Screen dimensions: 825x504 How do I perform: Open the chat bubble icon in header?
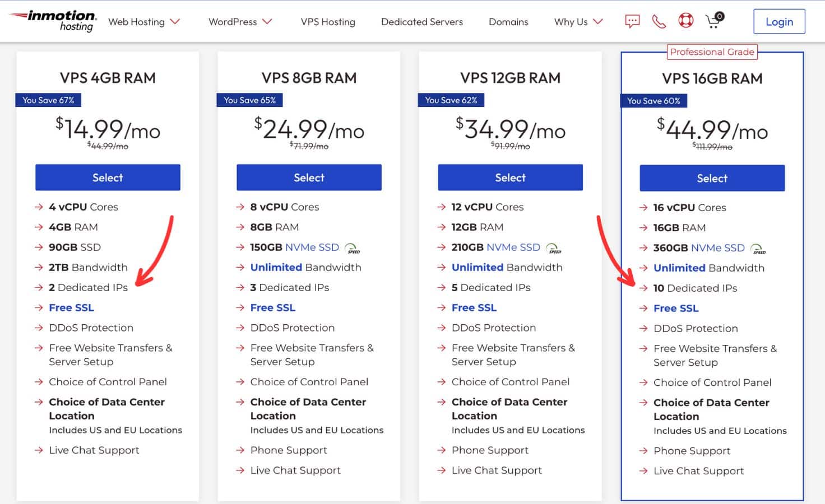632,21
